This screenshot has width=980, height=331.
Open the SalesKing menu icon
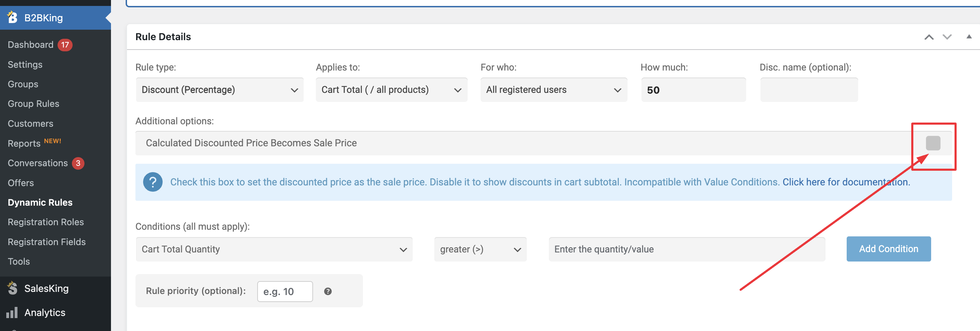12,288
